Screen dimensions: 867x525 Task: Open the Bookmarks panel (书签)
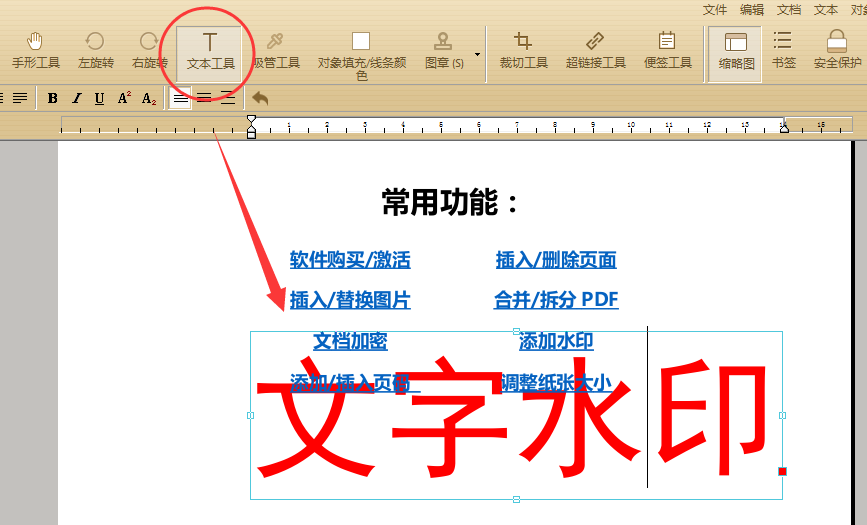[783, 50]
